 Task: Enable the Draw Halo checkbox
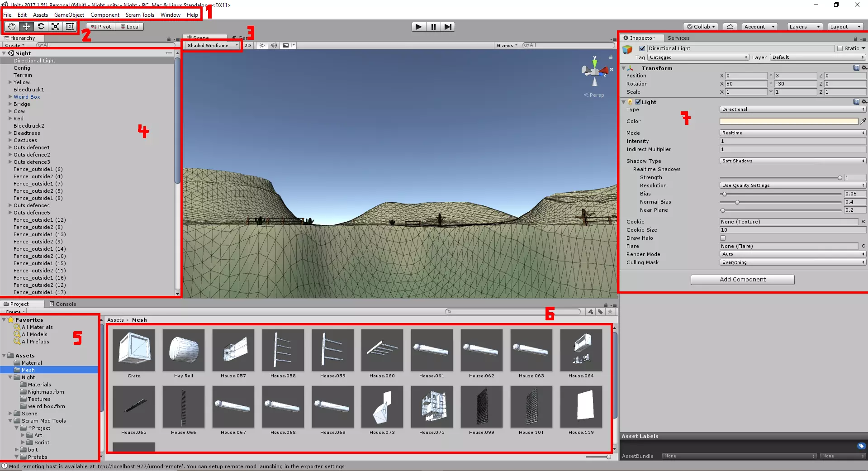pyautogui.click(x=723, y=238)
